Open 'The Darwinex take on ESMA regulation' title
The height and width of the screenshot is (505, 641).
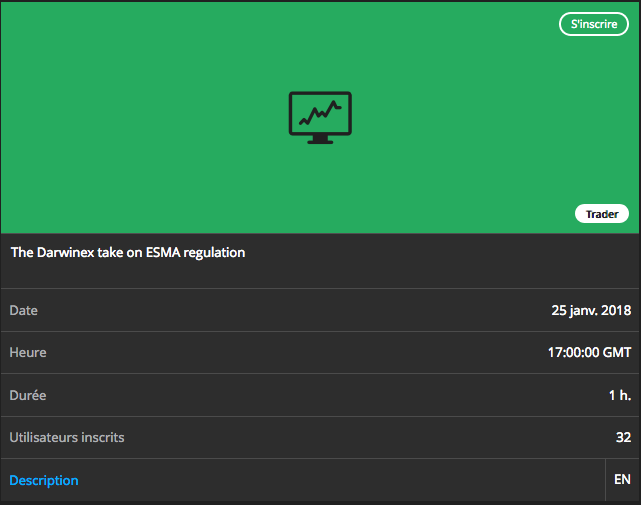tap(128, 253)
